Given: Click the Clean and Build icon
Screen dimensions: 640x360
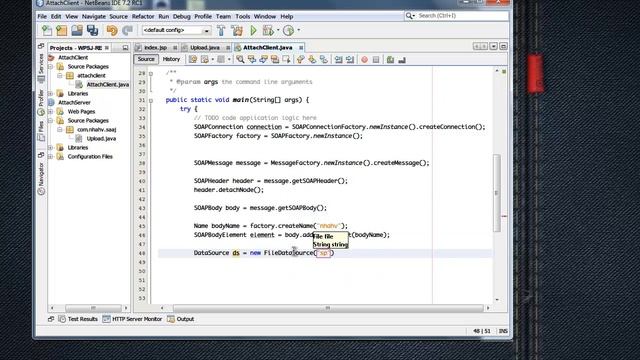Looking at the screenshot, I should tap(237, 30).
